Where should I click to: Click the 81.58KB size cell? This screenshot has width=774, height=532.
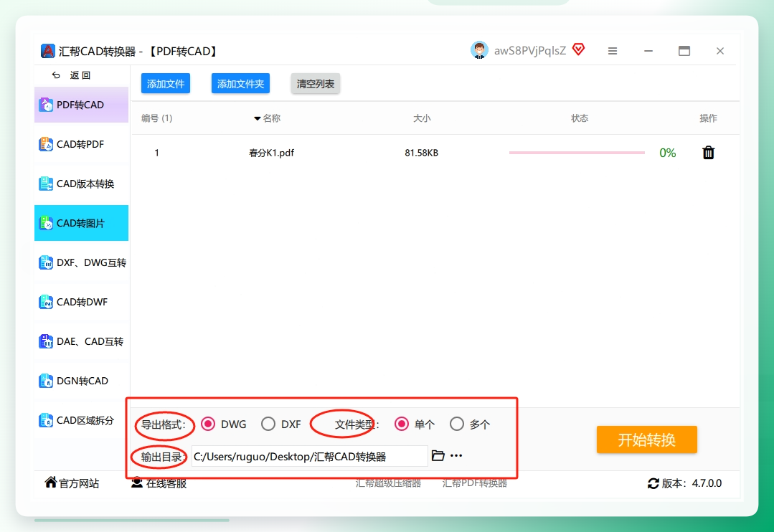422,153
